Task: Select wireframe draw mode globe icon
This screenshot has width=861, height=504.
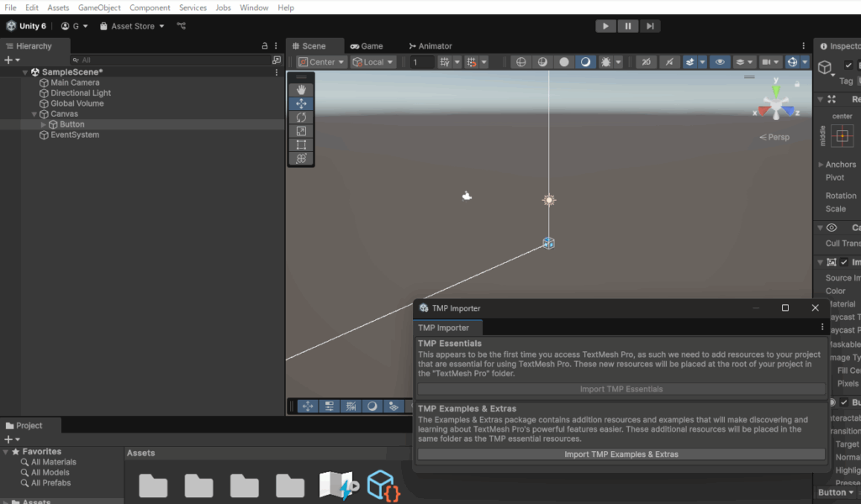Action: 520,62
